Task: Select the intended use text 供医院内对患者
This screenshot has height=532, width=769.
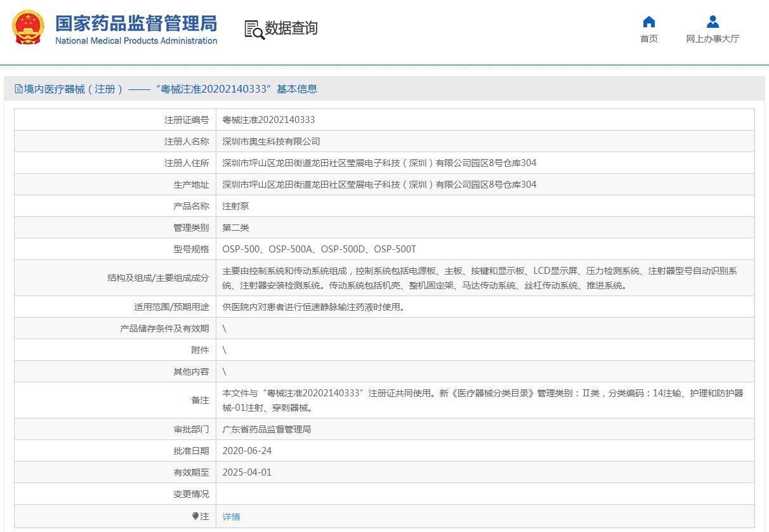Action: pos(313,307)
